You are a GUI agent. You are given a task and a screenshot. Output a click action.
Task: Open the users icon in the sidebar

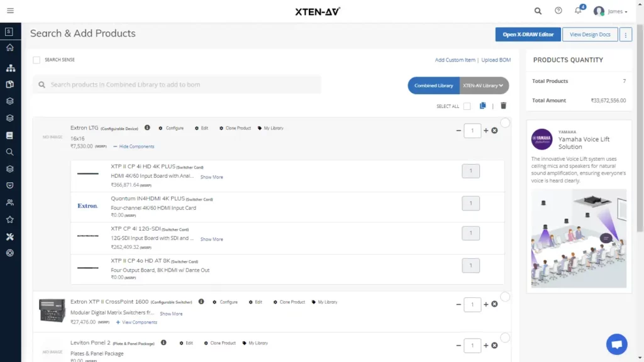point(10,202)
